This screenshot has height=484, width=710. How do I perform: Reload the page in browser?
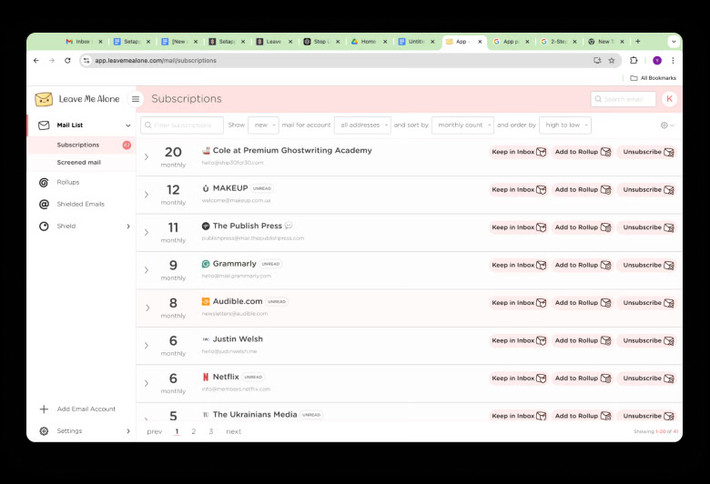pos(67,60)
